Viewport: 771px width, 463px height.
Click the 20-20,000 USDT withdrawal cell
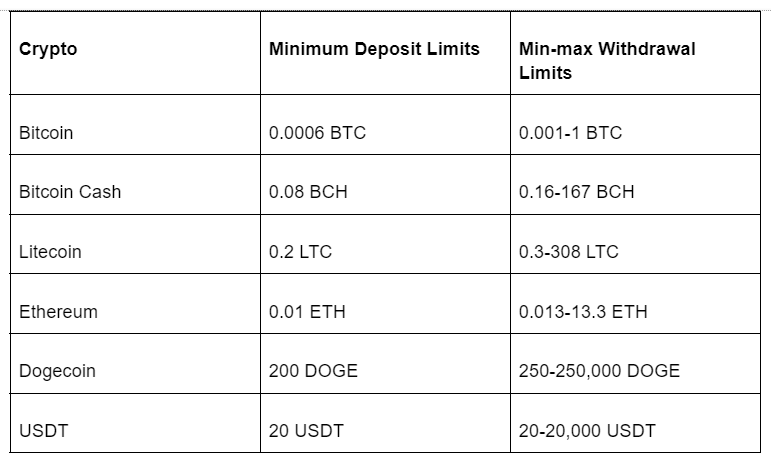pos(587,431)
